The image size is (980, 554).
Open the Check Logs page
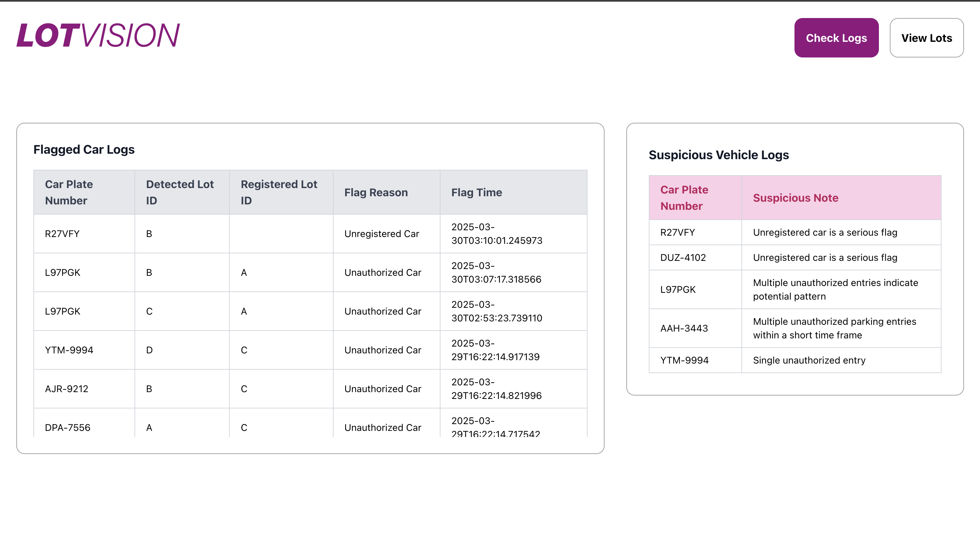(x=836, y=38)
